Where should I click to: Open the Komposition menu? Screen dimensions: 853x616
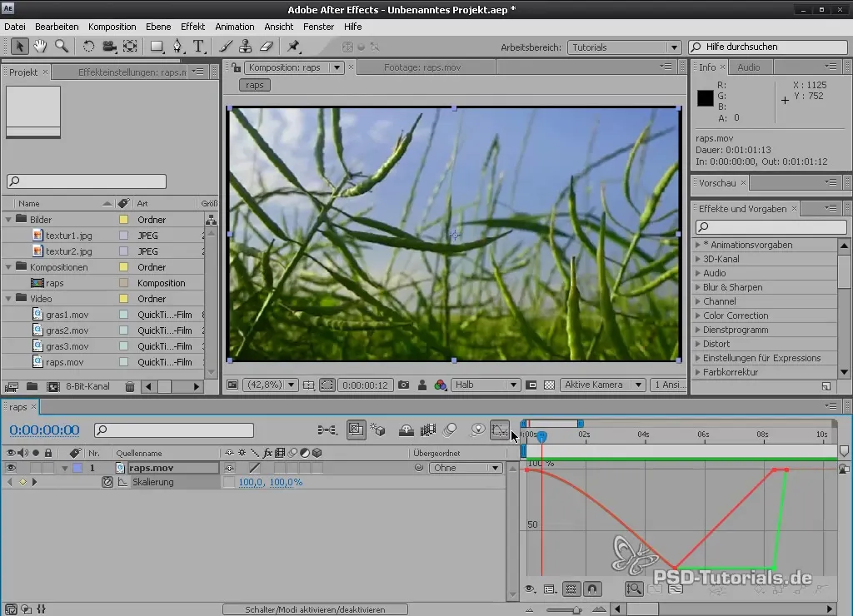tap(112, 27)
